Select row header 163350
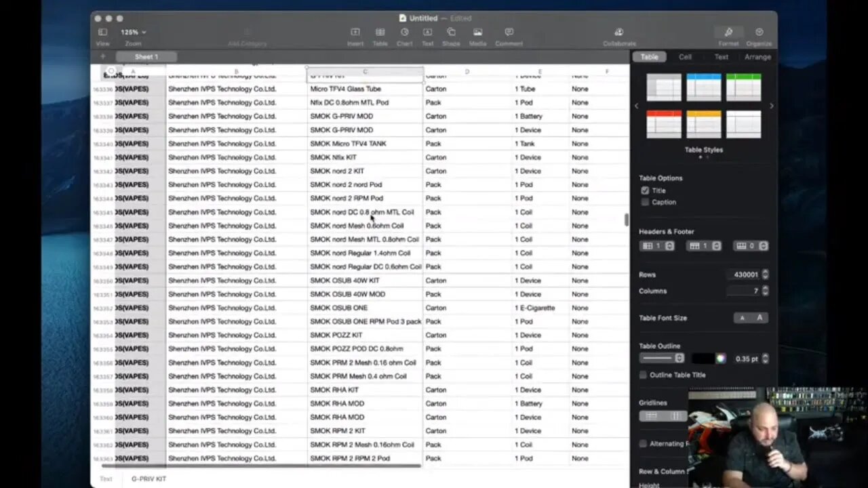Screen dimensions: 868x488 (103, 281)
